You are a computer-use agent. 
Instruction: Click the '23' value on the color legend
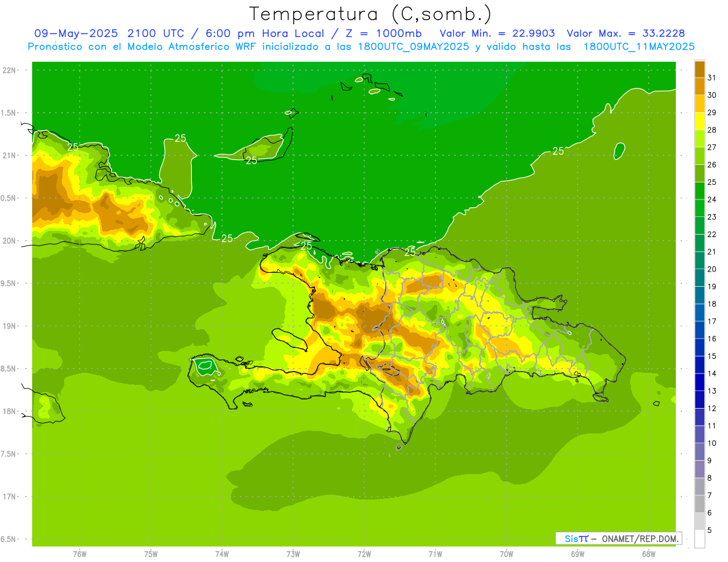point(712,217)
